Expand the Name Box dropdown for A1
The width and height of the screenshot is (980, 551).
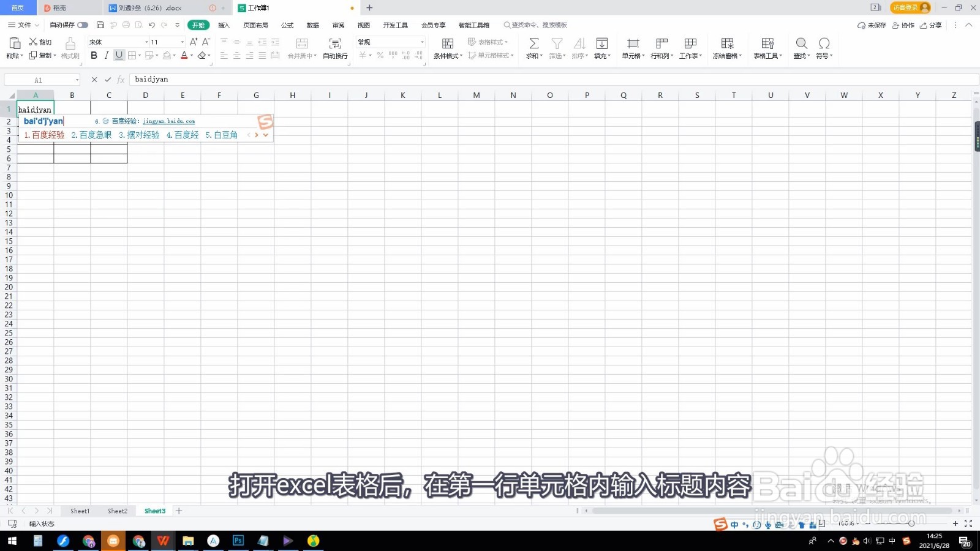[77, 80]
